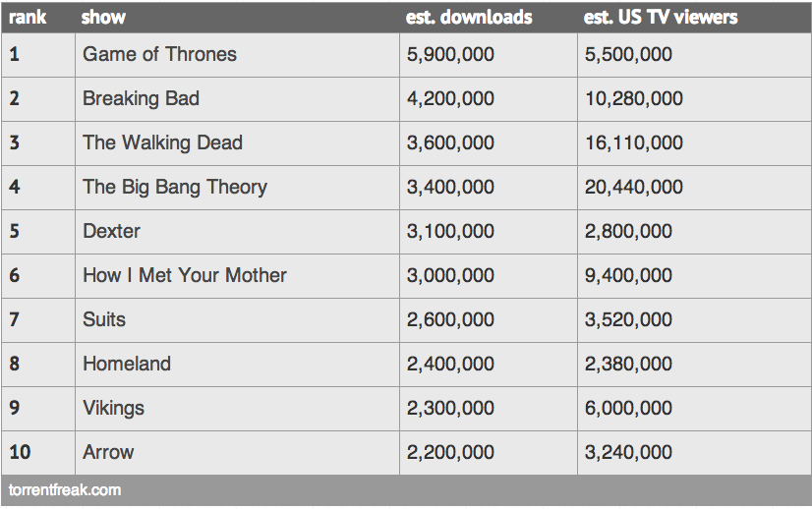Click How I Met Your Mother cell
Image resolution: width=812 pixels, height=509 pixels.
pos(237,275)
